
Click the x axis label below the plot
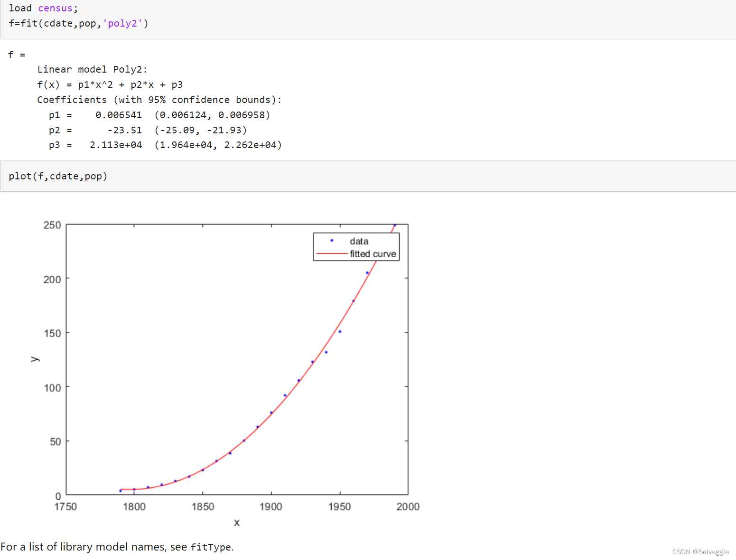237,523
